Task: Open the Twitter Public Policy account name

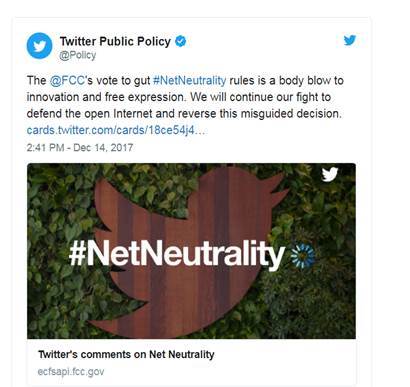Action: 115,41
